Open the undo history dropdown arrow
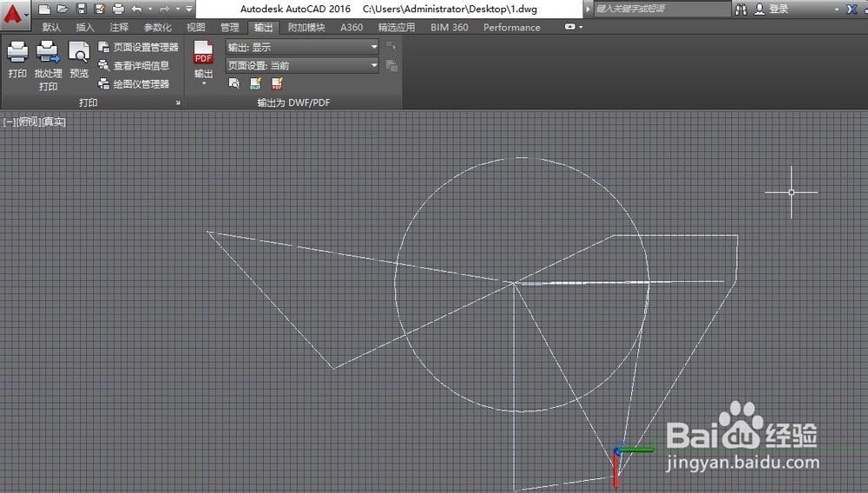This screenshot has width=868, height=493. click(x=150, y=9)
